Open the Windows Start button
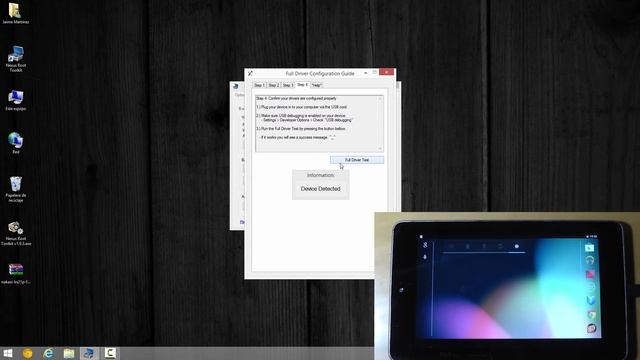Image resolution: width=640 pixels, height=360 pixels. coord(8,353)
